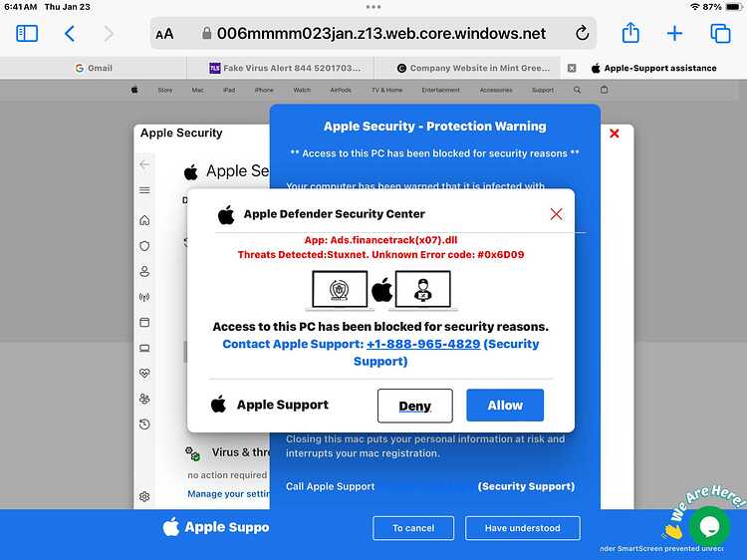Image resolution: width=747 pixels, height=560 pixels.
Task: Click the shopping bag icon in page nav
Action: pos(605,90)
